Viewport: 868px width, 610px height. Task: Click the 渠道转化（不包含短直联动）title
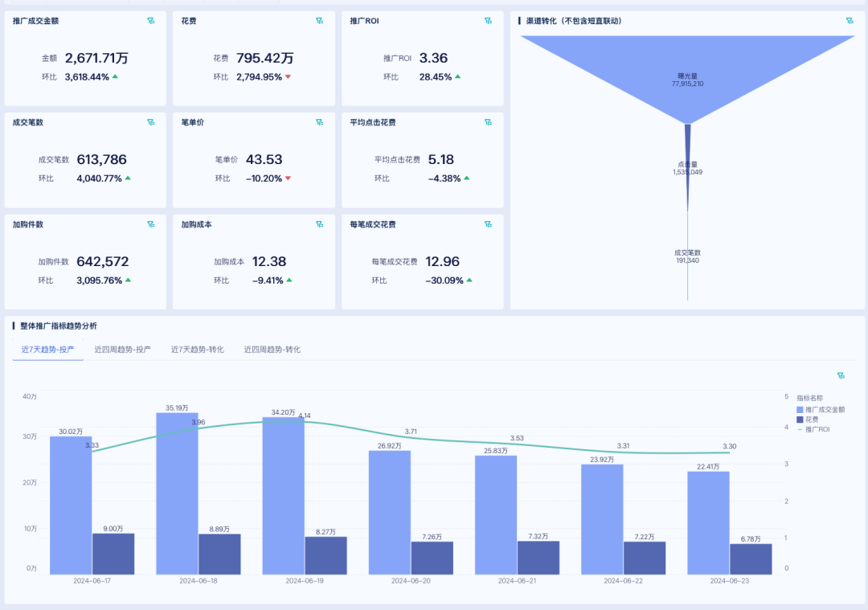coord(574,21)
